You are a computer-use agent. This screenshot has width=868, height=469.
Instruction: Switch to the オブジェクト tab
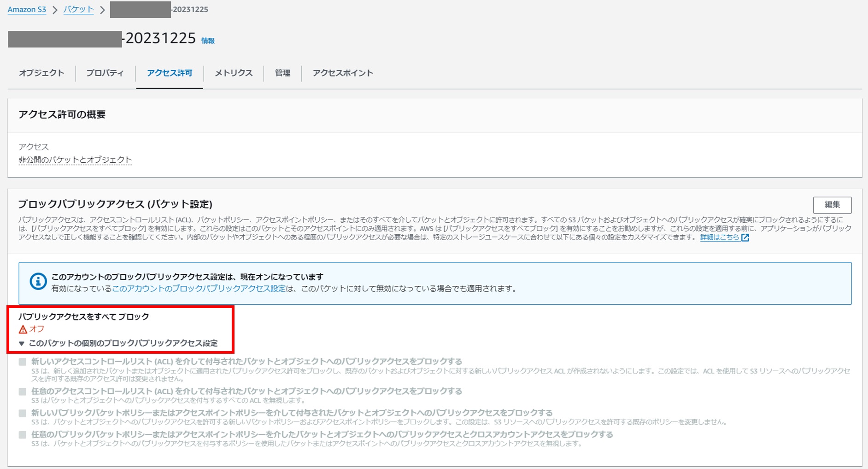(x=41, y=73)
